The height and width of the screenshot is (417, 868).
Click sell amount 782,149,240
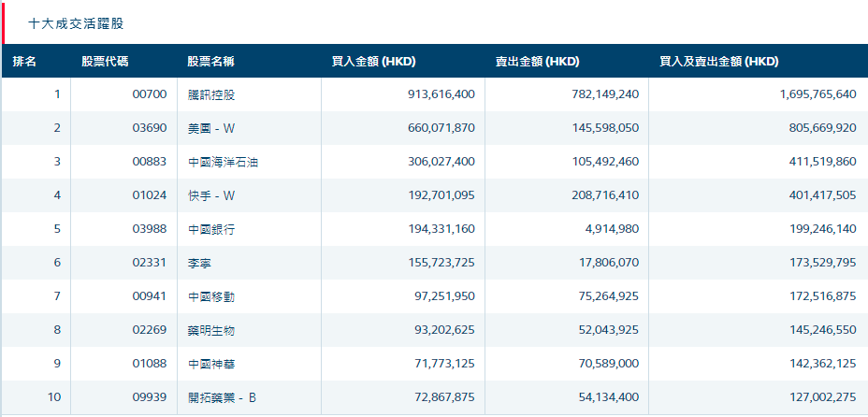[x=605, y=94]
